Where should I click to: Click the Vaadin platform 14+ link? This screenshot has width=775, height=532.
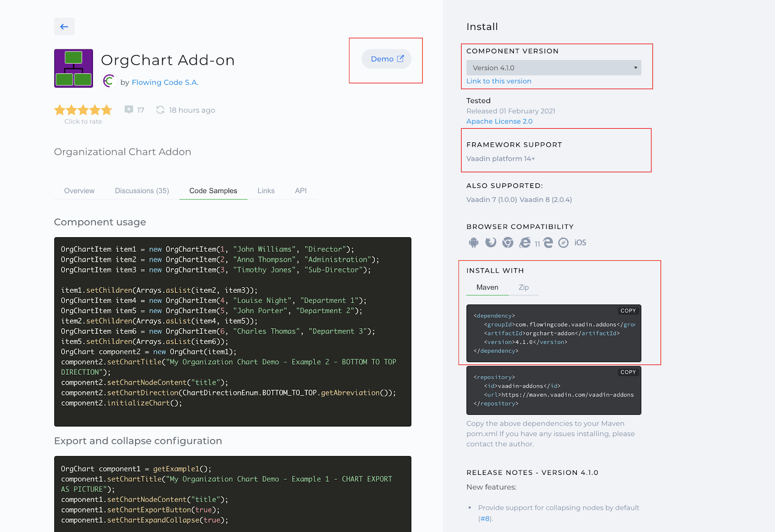coord(501,159)
